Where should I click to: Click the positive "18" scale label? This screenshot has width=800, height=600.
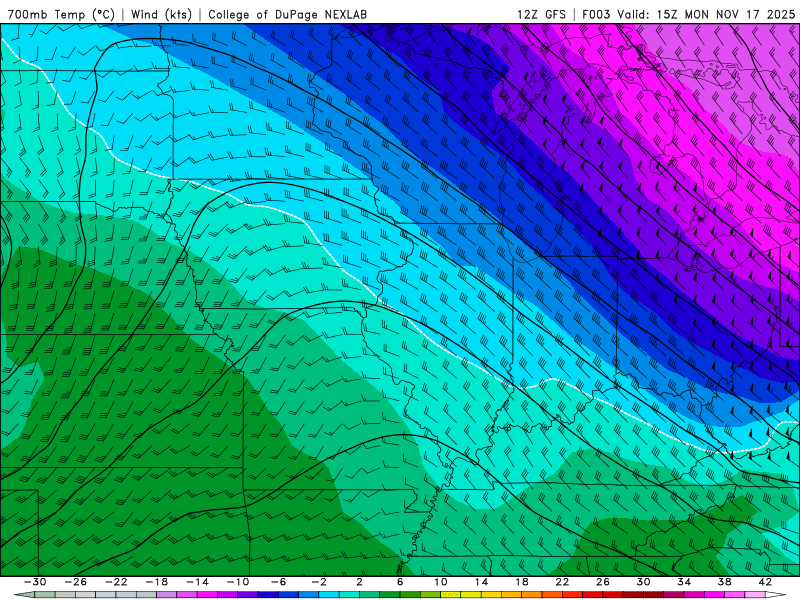pyautogui.click(x=521, y=582)
